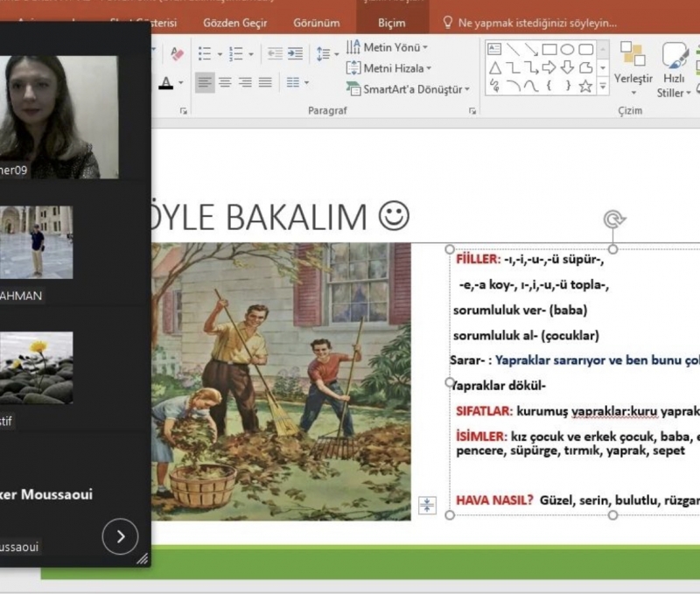This screenshot has height=594, width=700.
Task: Select the snipped corner freeform shape
Action: point(585,68)
